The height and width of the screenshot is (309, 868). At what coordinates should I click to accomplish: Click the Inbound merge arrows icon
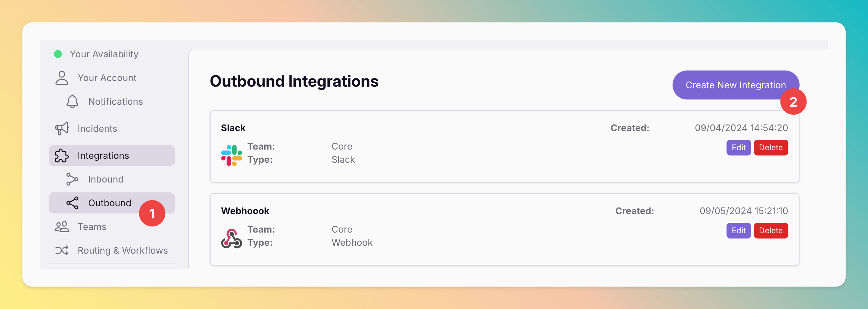tap(72, 179)
